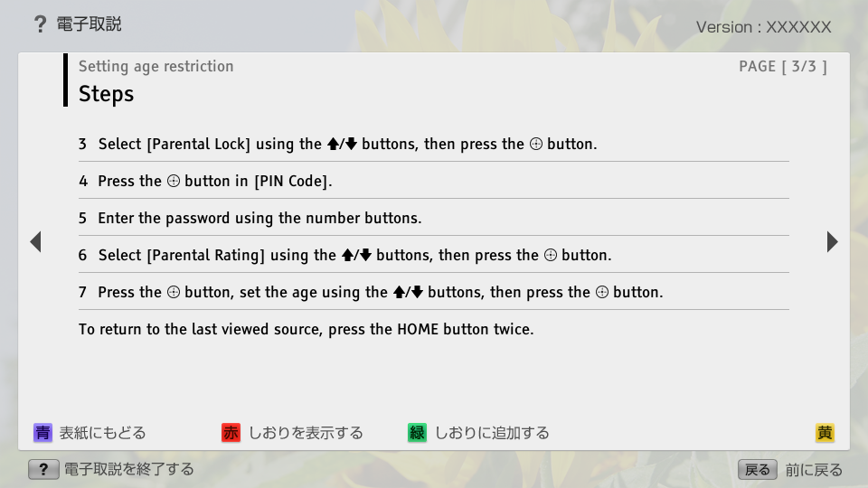Click step 5 password instruction line
This screenshot has width=868, height=488.
pyautogui.click(x=250, y=219)
